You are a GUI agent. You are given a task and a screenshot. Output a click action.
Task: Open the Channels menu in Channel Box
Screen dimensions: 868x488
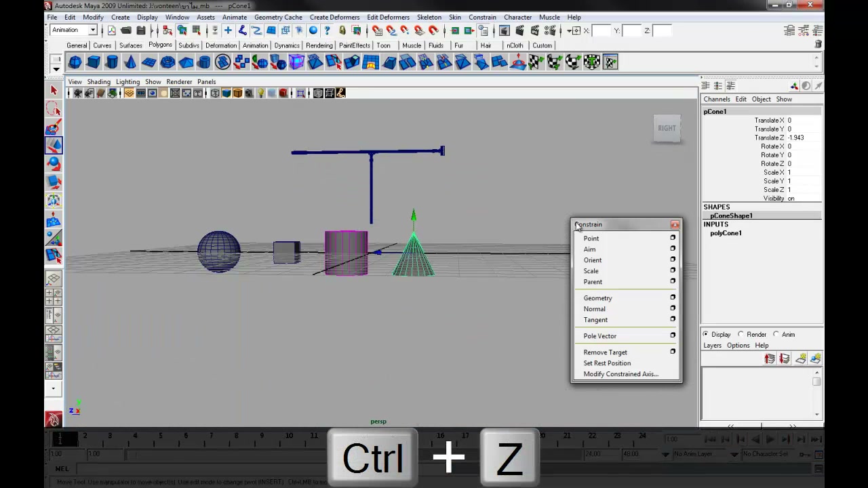pos(717,99)
